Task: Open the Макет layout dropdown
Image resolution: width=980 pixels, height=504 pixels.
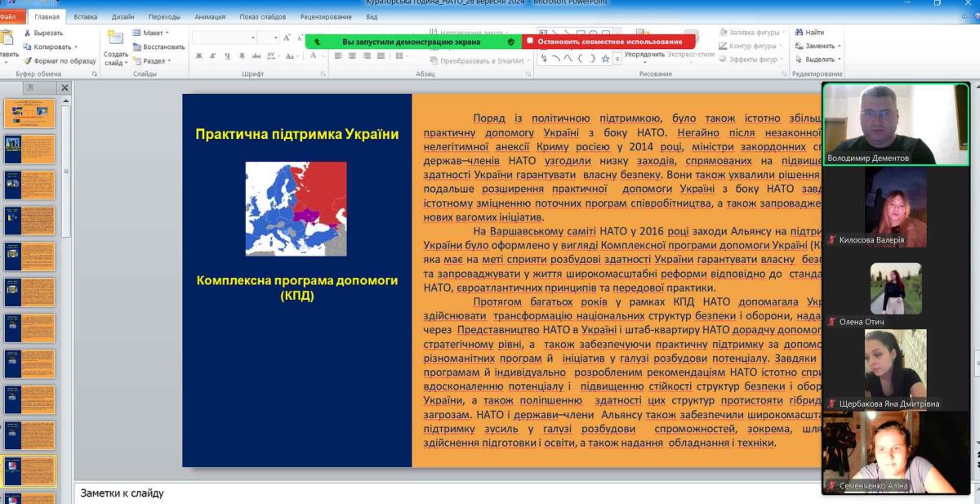Action: (151, 33)
